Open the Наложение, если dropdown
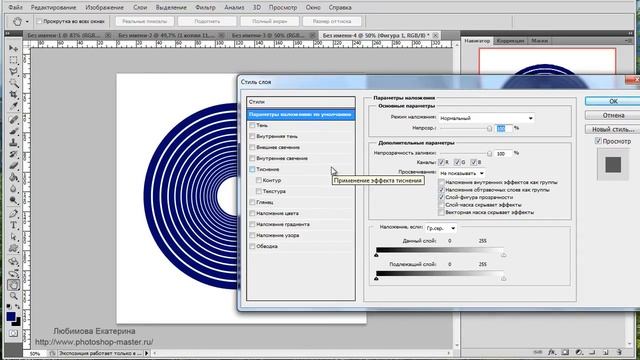640x360 pixels. (x=441, y=228)
